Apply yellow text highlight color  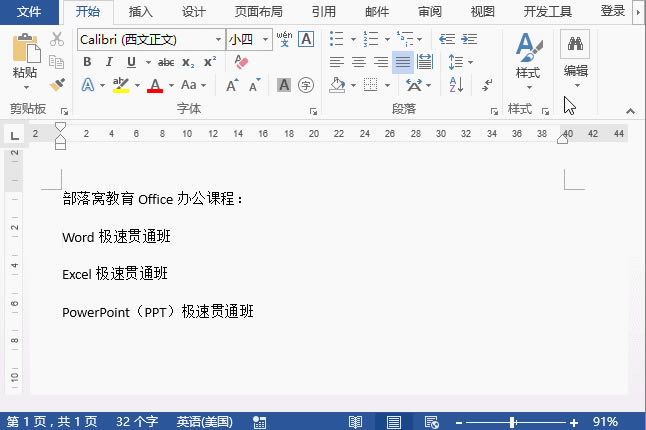coord(121,85)
